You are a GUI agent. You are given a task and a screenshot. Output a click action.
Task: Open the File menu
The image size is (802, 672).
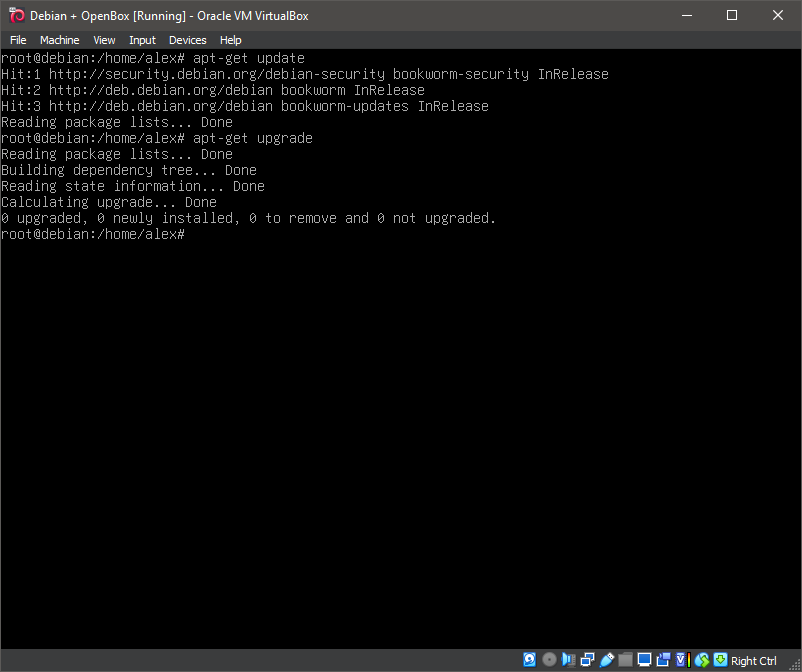(x=18, y=40)
